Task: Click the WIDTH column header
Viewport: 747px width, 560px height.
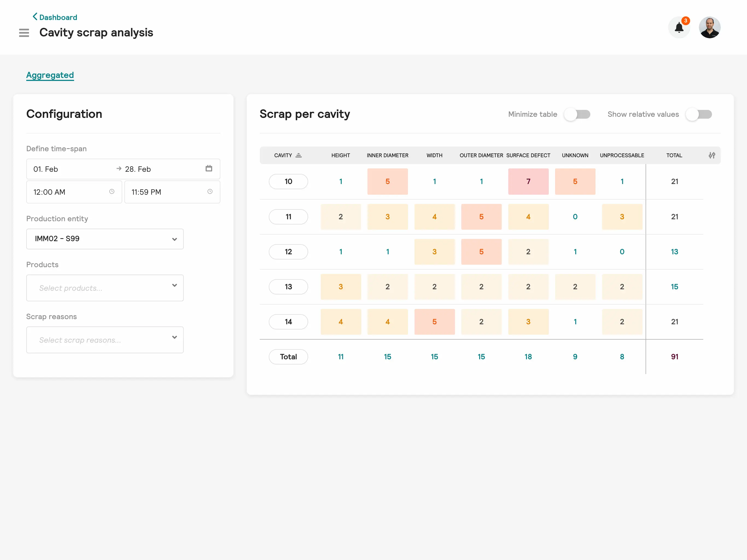Action: click(x=434, y=155)
